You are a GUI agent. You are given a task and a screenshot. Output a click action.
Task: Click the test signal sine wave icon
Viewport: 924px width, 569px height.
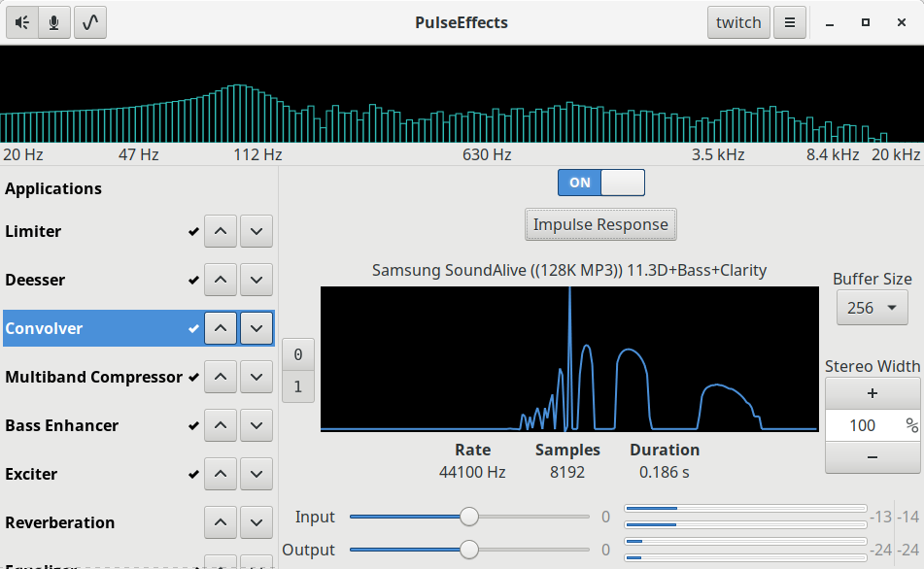click(89, 22)
